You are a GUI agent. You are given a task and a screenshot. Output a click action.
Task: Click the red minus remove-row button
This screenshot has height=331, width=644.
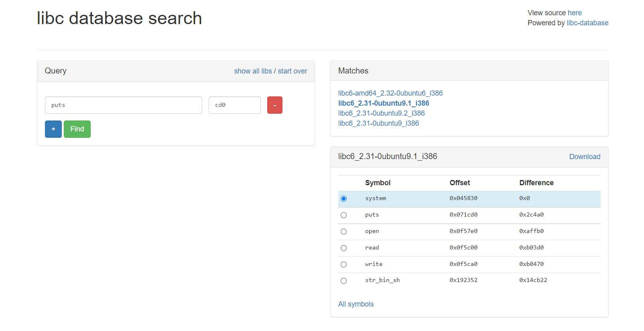pos(274,105)
